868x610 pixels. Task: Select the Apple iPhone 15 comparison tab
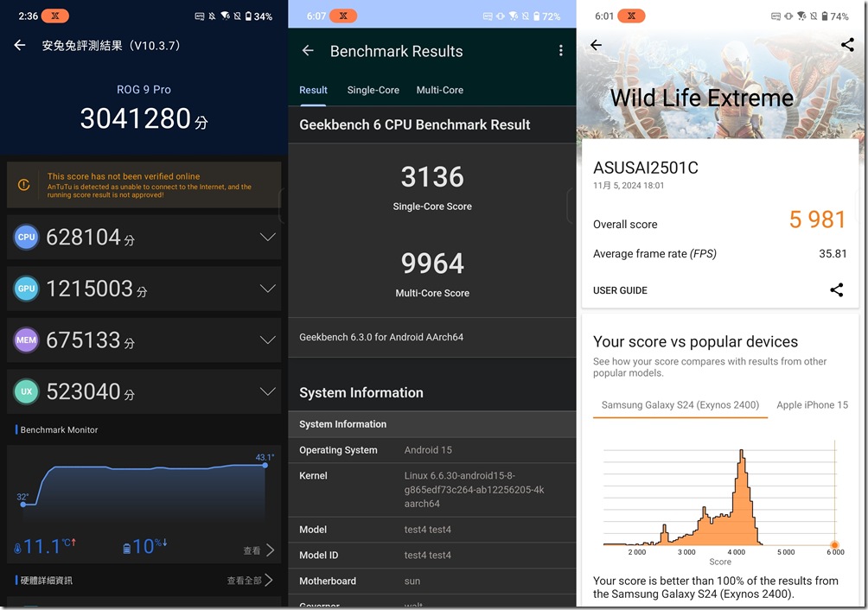pos(812,404)
